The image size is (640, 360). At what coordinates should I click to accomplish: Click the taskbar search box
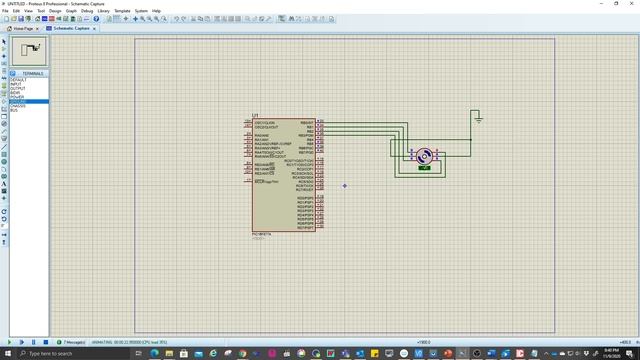(73, 353)
